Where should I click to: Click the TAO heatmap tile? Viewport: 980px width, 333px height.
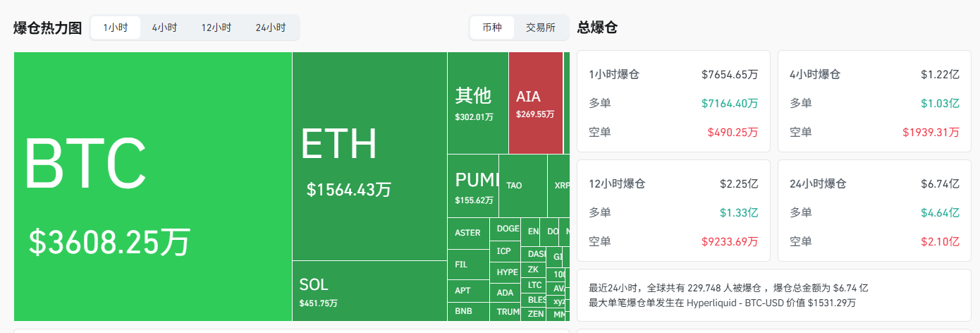click(522, 186)
